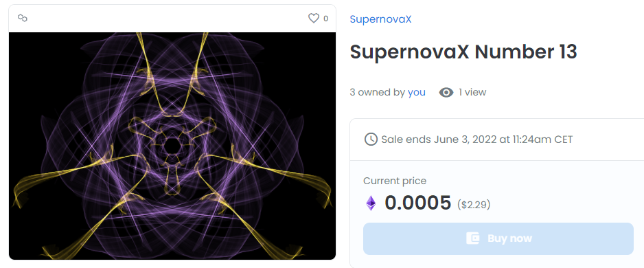The width and height of the screenshot is (644, 268).
Task: Click the wallet icon on Buy now
Action: (x=473, y=238)
